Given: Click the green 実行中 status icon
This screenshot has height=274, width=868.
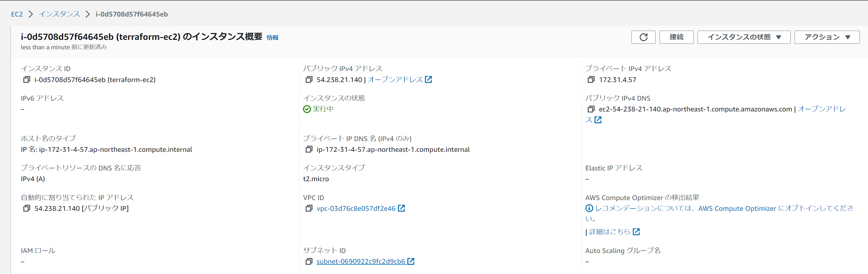Looking at the screenshot, I should pyautogui.click(x=307, y=109).
